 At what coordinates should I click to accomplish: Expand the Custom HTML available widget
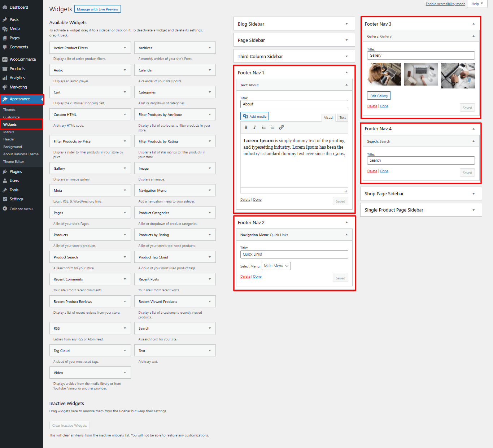[x=125, y=115]
